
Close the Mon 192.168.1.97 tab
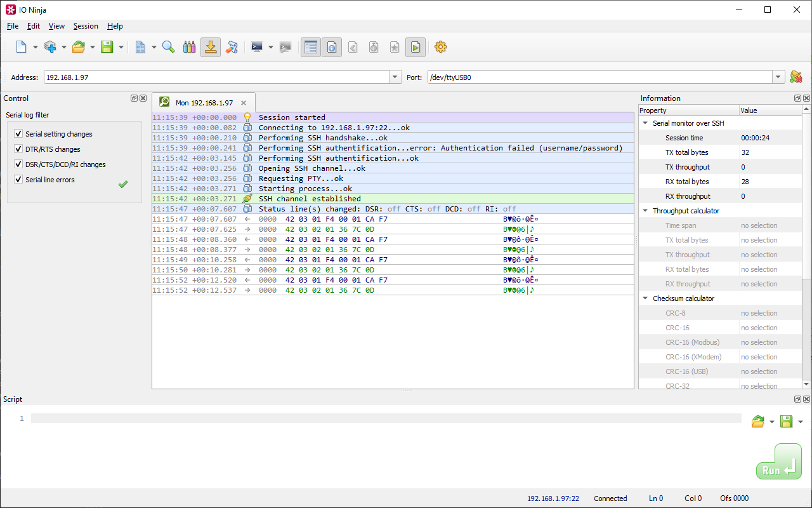pyautogui.click(x=244, y=103)
